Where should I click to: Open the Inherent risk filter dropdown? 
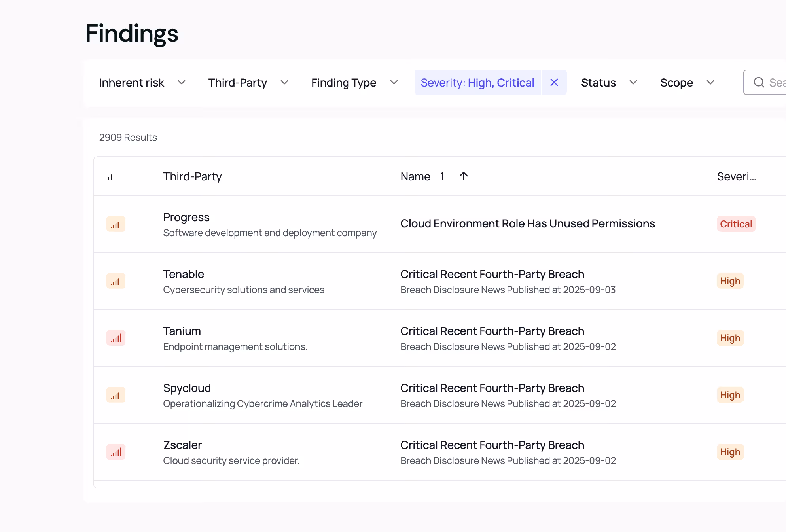(x=142, y=83)
